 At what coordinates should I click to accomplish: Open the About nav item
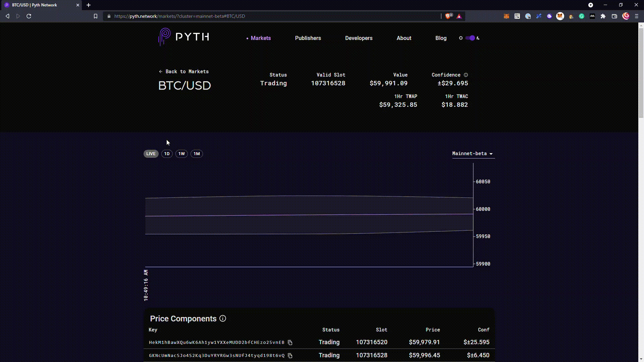point(404,38)
